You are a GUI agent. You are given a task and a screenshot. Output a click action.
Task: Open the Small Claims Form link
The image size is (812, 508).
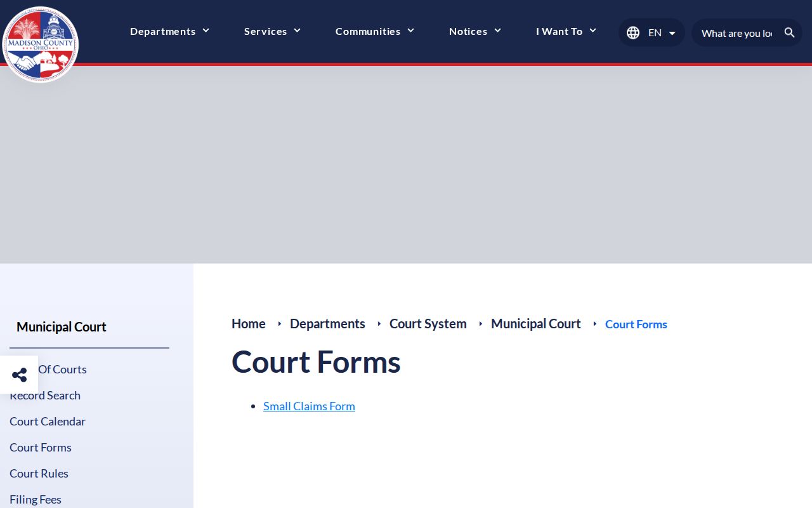pyautogui.click(x=309, y=406)
